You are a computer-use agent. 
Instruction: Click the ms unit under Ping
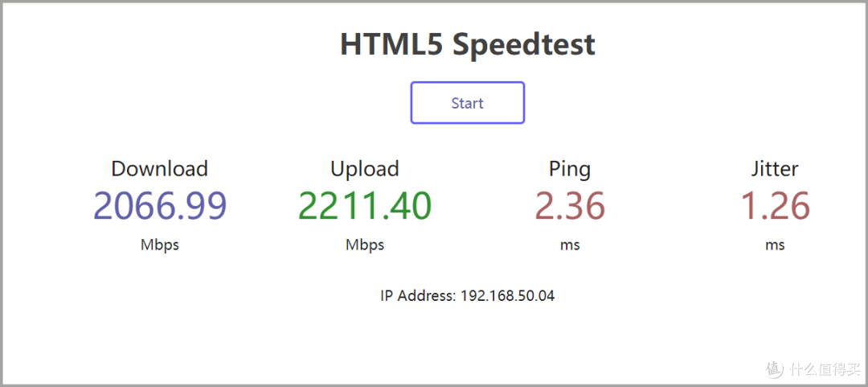570,245
